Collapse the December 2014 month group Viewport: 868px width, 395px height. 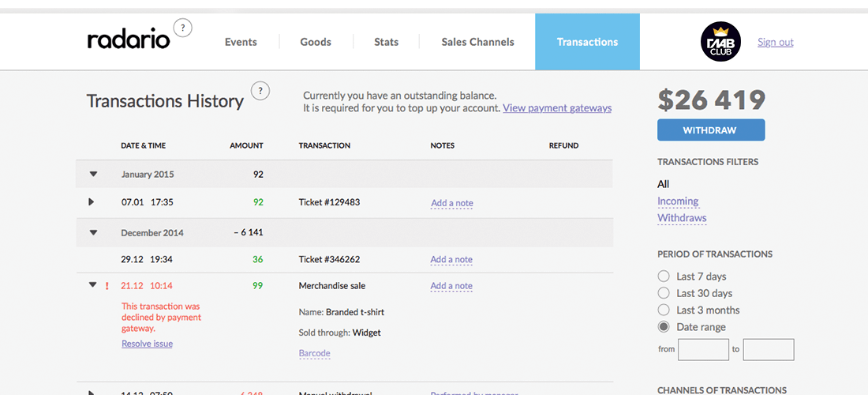[x=93, y=233]
